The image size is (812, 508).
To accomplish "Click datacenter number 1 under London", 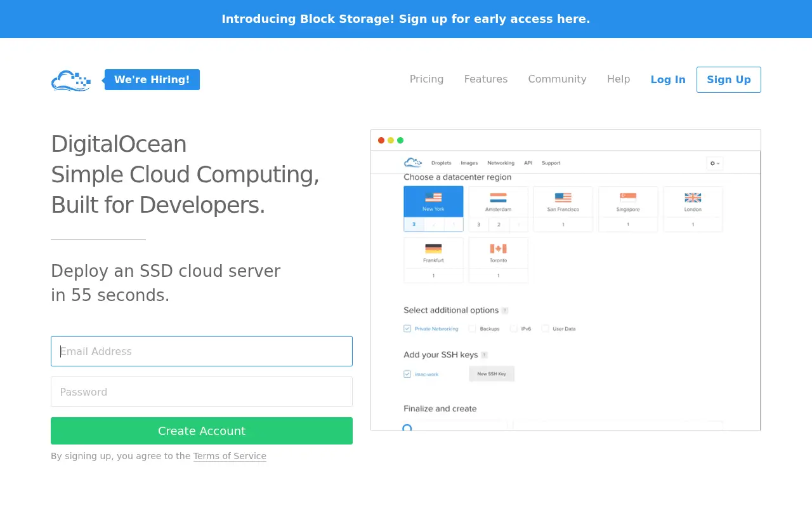I will [693, 225].
